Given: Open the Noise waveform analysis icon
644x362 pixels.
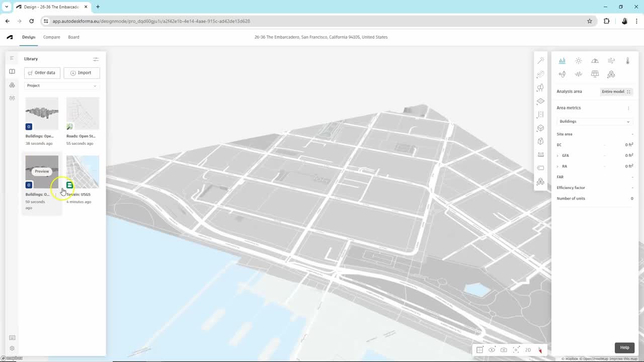Looking at the screenshot, I should click(579, 74).
